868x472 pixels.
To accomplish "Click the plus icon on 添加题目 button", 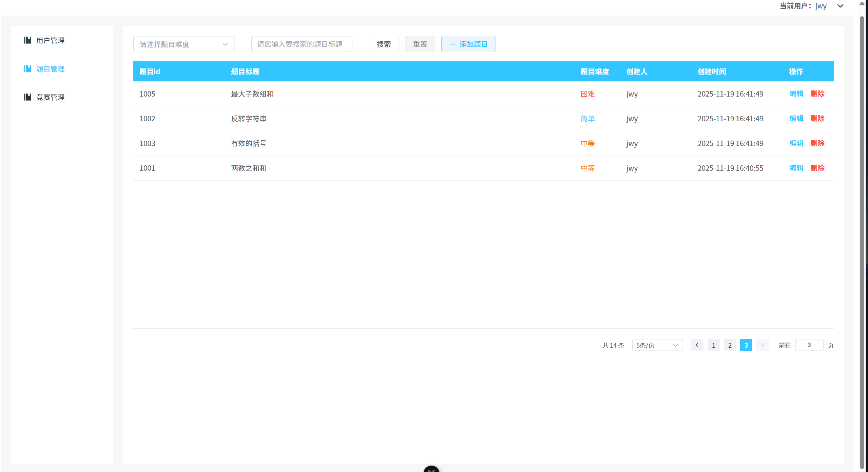I will (x=452, y=44).
